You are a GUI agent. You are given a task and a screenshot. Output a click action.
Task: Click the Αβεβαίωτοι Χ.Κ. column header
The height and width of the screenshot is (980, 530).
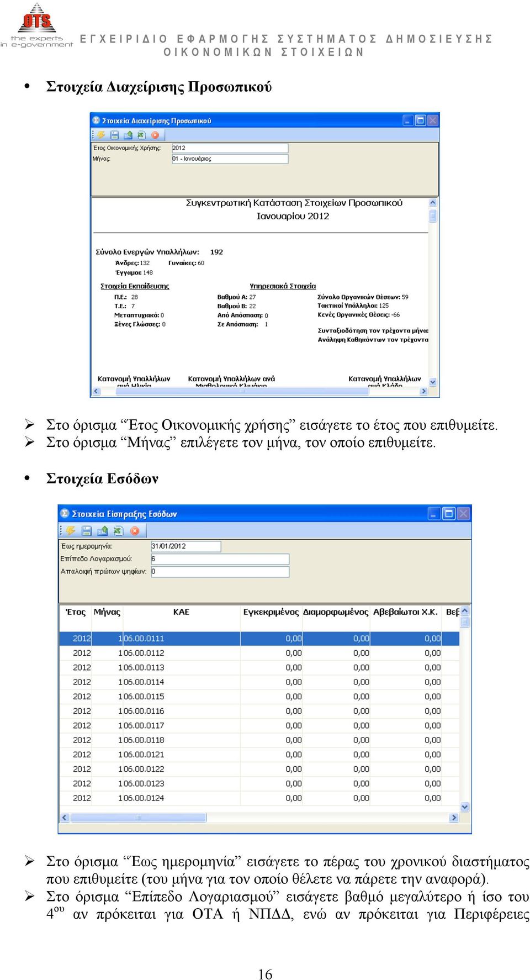click(406, 612)
